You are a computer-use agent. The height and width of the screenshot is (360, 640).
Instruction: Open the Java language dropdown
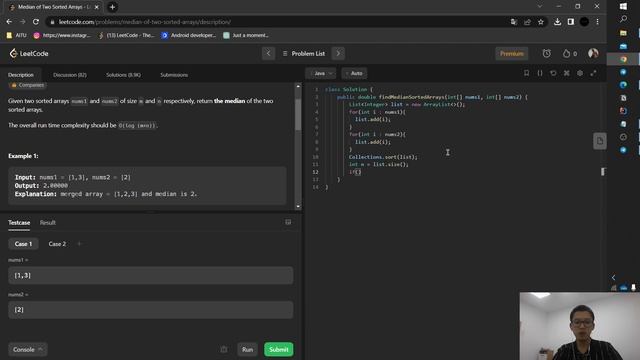point(321,73)
